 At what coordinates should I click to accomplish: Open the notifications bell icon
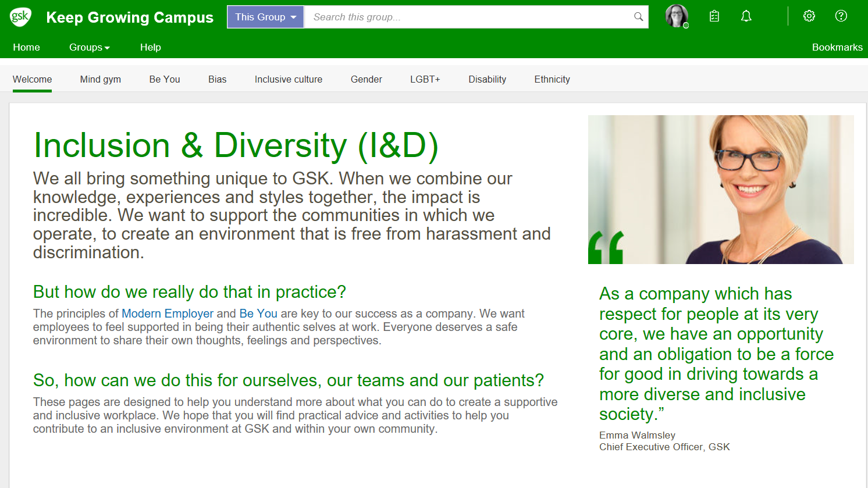tap(746, 16)
